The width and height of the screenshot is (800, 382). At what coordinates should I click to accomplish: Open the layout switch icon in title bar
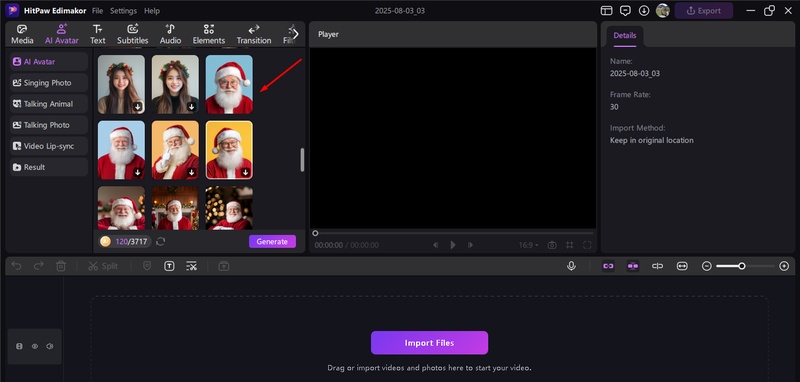606,11
